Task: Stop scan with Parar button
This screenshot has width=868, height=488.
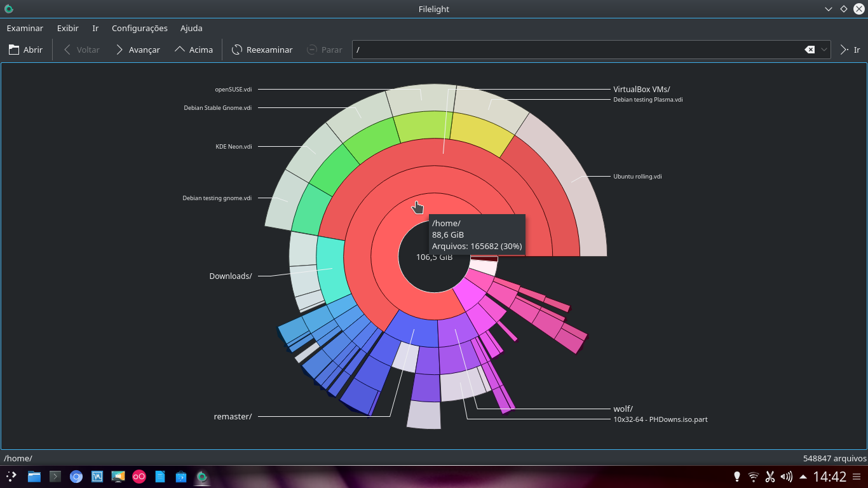Action: point(324,50)
